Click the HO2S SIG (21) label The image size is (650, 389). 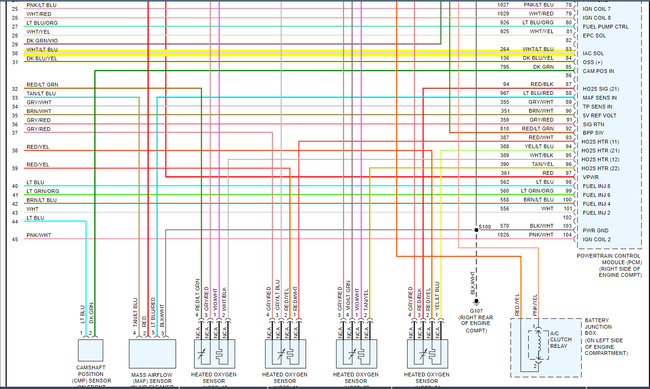click(601, 89)
